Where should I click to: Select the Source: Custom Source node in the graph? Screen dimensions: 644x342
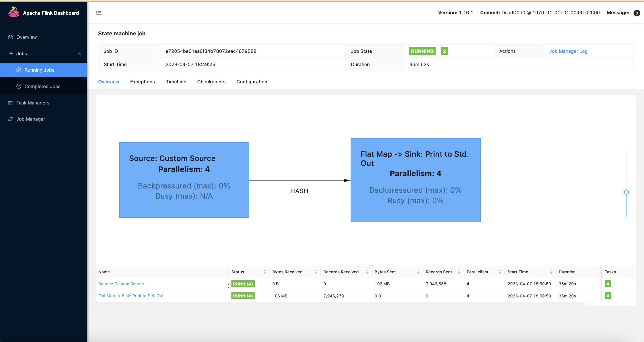point(184,180)
